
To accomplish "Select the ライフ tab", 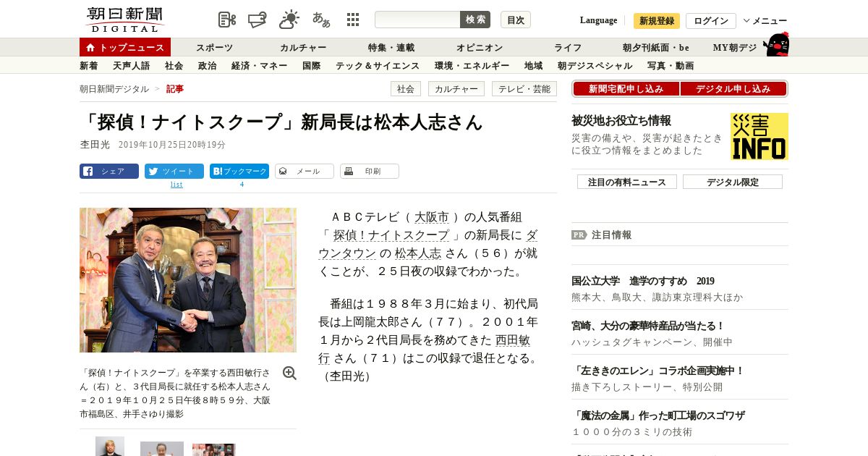I will [568, 48].
